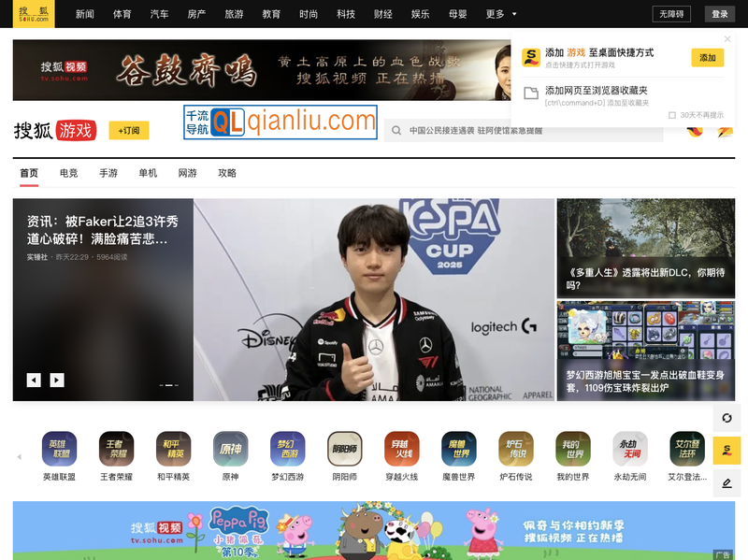Image resolution: width=748 pixels, height=560 pixels.
Task: Show next carousel slide with right arrow
Action: [x=57, y=380]
